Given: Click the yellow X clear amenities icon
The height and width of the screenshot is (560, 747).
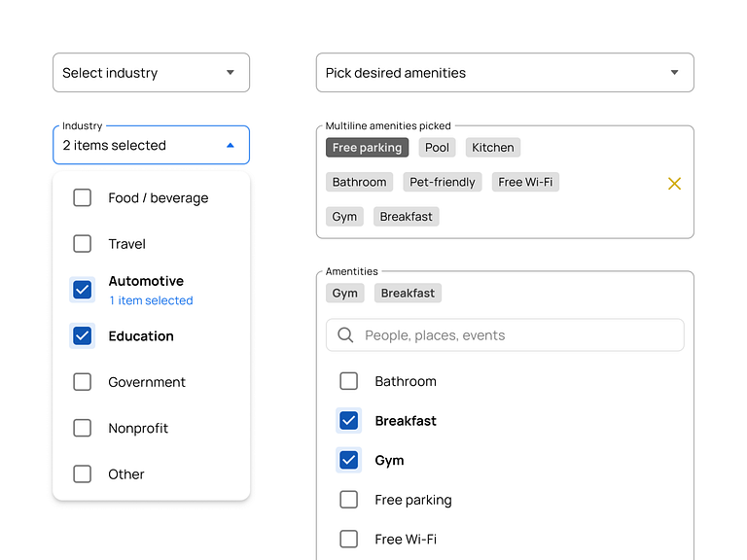Looking at the screenshot, I should (674, 183).
